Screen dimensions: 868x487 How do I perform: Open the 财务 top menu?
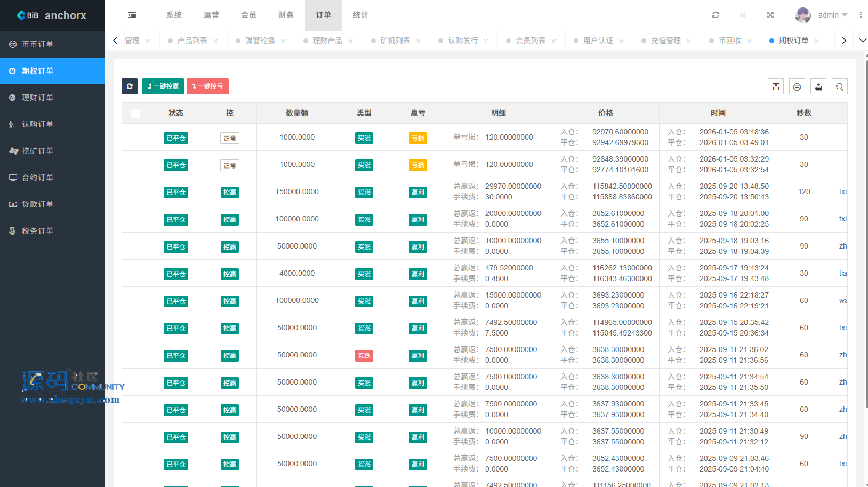tap(286, 15)
